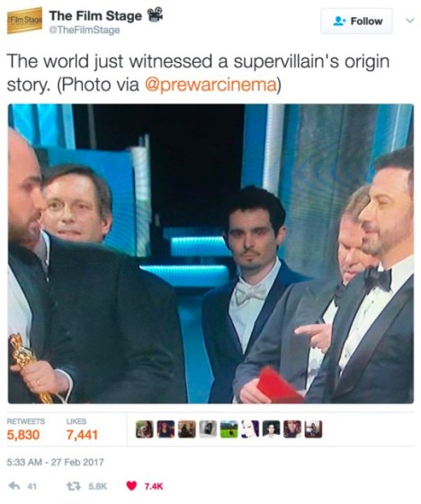Click The Film Stage display name
The width and height of the screenshot is (421, 504).
click(95, 15)
